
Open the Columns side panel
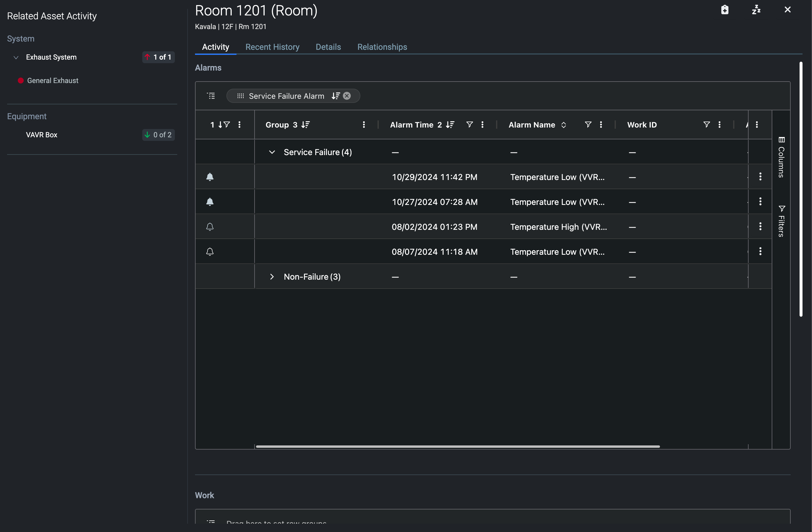(781, 157)
